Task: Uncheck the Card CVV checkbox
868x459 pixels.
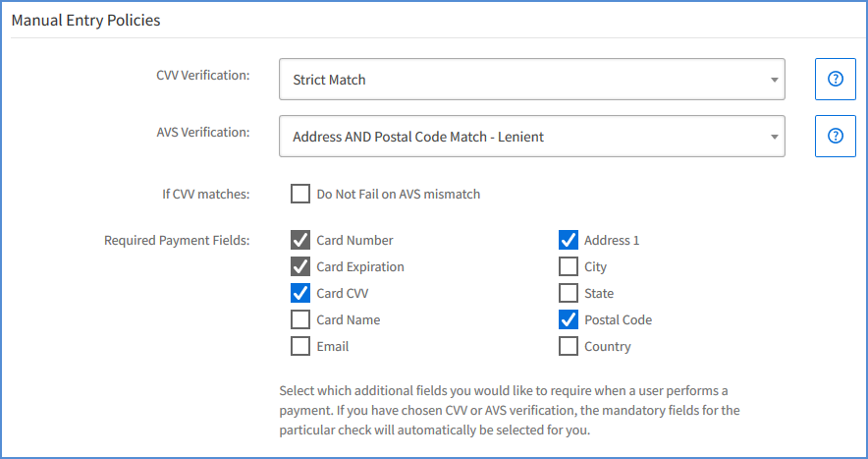Action: (x=300, y=293)
